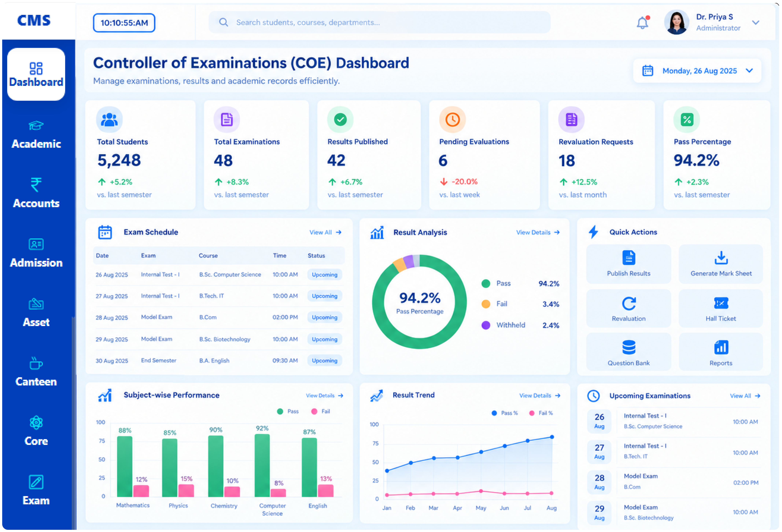Click the Pass Percentage percent icon
Viewport: 782px width, 532px height.
(x=686, y=119)
